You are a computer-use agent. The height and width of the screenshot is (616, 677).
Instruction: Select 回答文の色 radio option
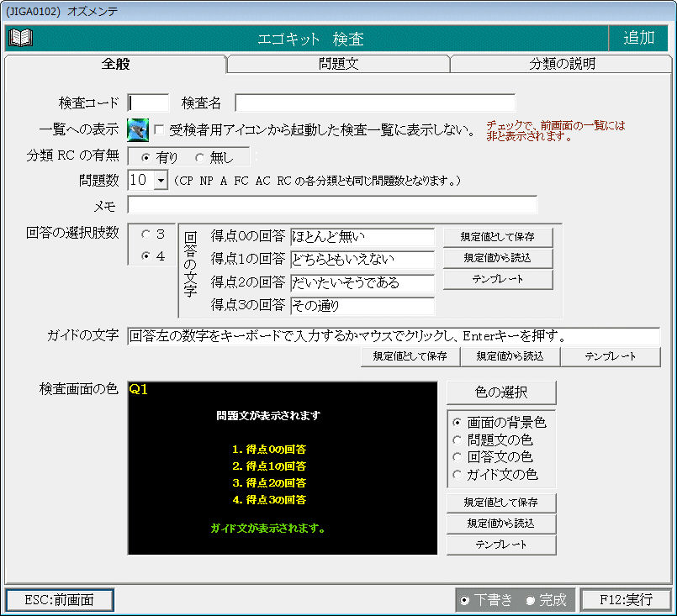457,457
